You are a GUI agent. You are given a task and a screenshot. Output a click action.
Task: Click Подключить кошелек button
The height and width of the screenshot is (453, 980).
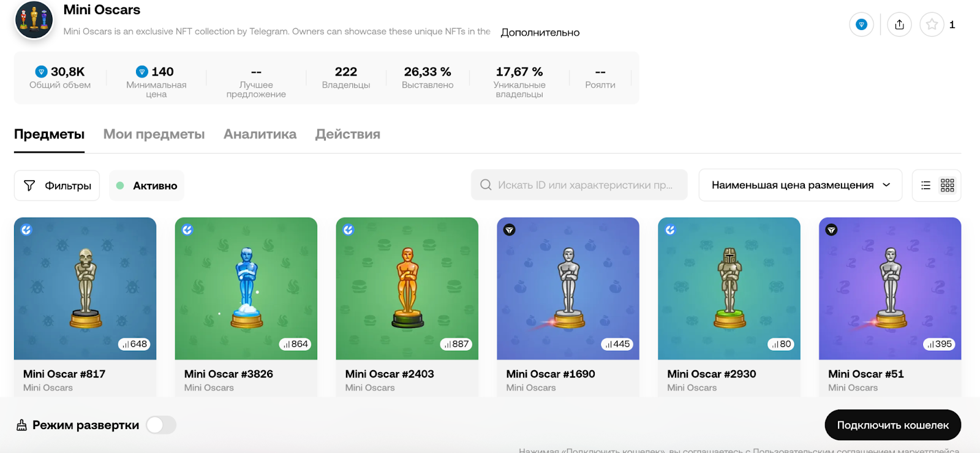pyautogui.click(x=892, y=425)
